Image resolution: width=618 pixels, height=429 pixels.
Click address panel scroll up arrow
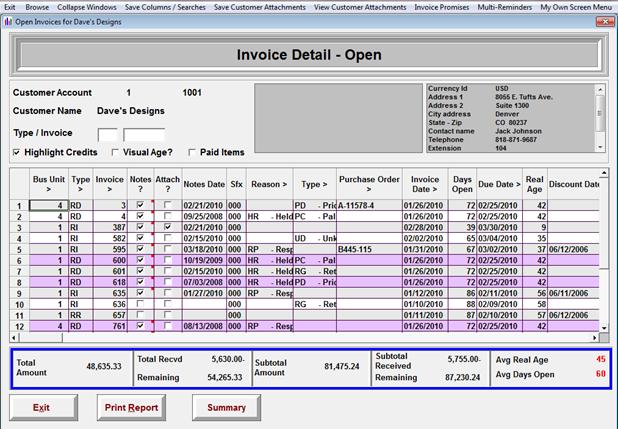pos(600,90)
